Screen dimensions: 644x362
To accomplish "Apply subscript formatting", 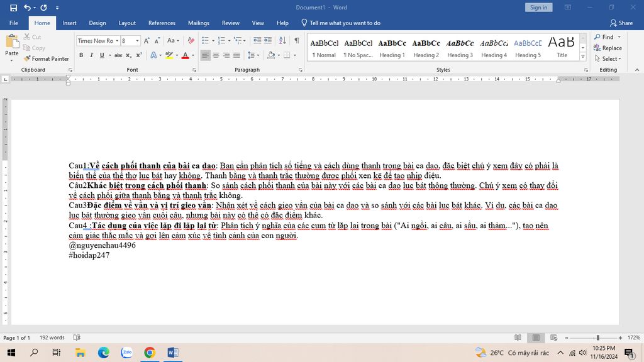I will pyautogui.click(x=129, y=55).
